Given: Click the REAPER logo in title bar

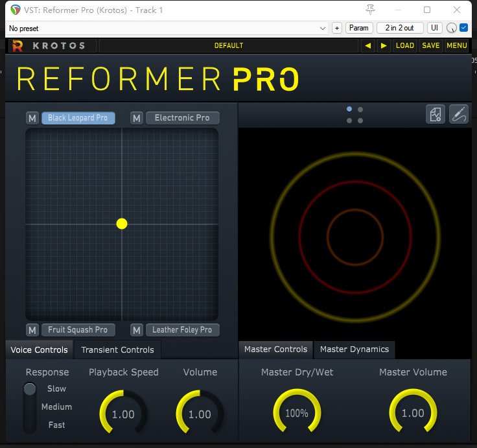Looking at the screenshot, I should pyautogui.click(x=15, y=10).
